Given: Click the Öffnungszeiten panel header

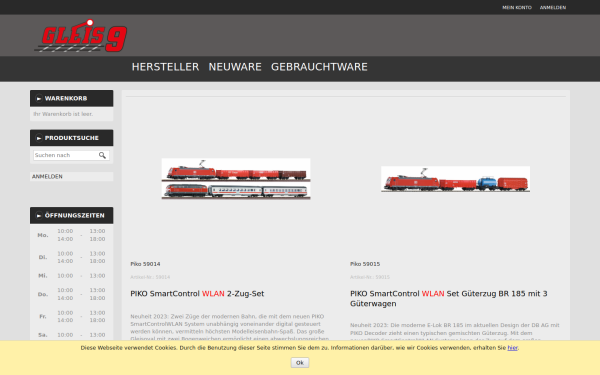Looking at the screenshot, I should click(x=72, y=215).
